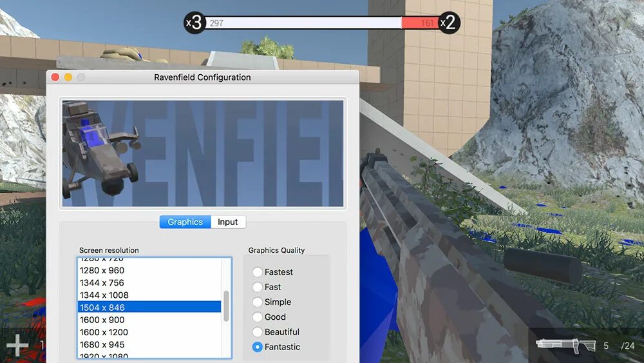The height and width of the screenshot is (363, 644).
Task: Click the shotgun weapon icon in HUD
Action: [x=566, y=346]
